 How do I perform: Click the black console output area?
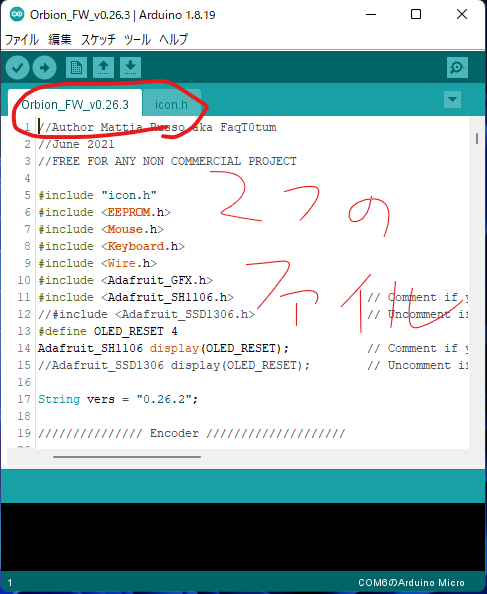coord(244,537)
